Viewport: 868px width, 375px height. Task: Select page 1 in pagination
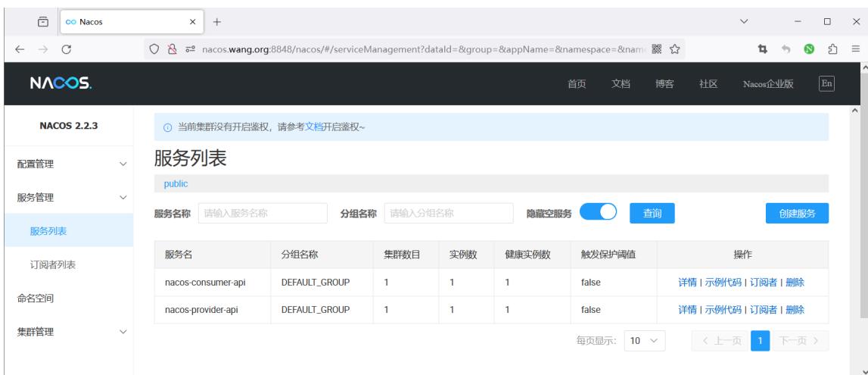[760, 341]
